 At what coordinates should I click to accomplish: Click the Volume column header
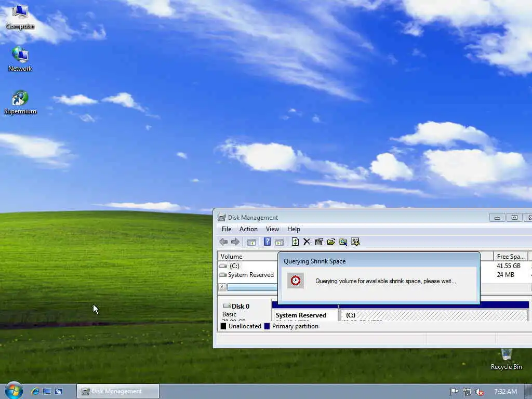tap(248, 257)
